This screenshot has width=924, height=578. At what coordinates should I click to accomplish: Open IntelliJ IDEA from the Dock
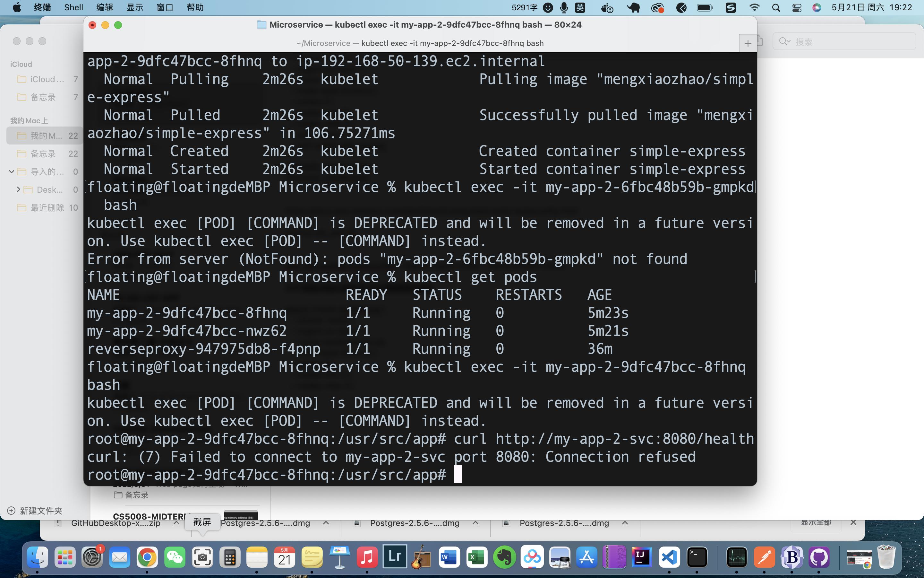click(x=641, y=557)
